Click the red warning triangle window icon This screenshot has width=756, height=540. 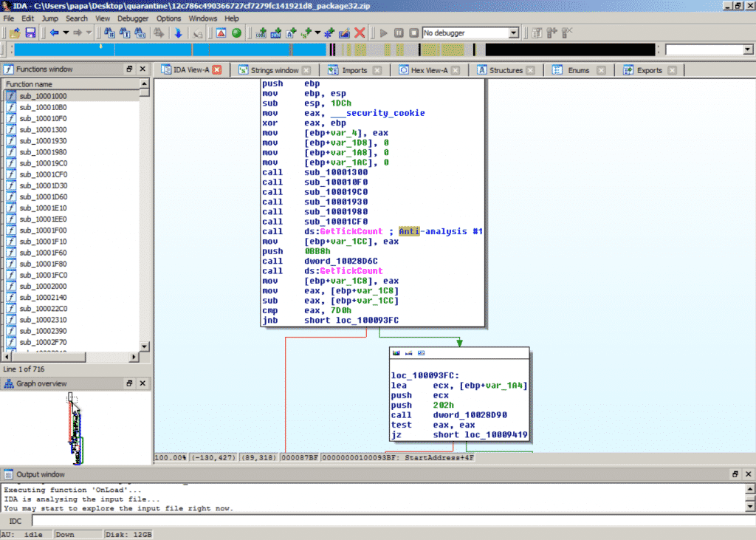[x=221, y=33]
